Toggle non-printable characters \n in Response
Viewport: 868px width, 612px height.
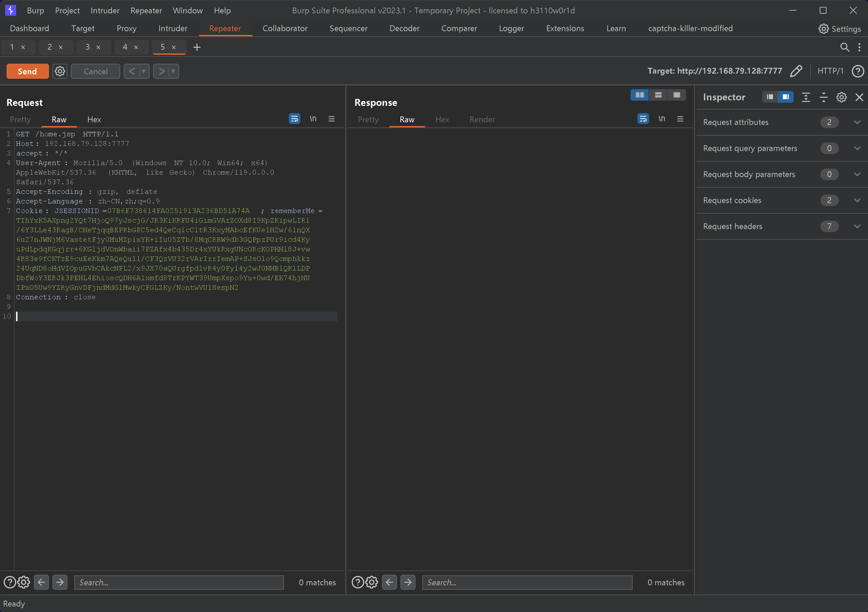click(x=661, y=119)
